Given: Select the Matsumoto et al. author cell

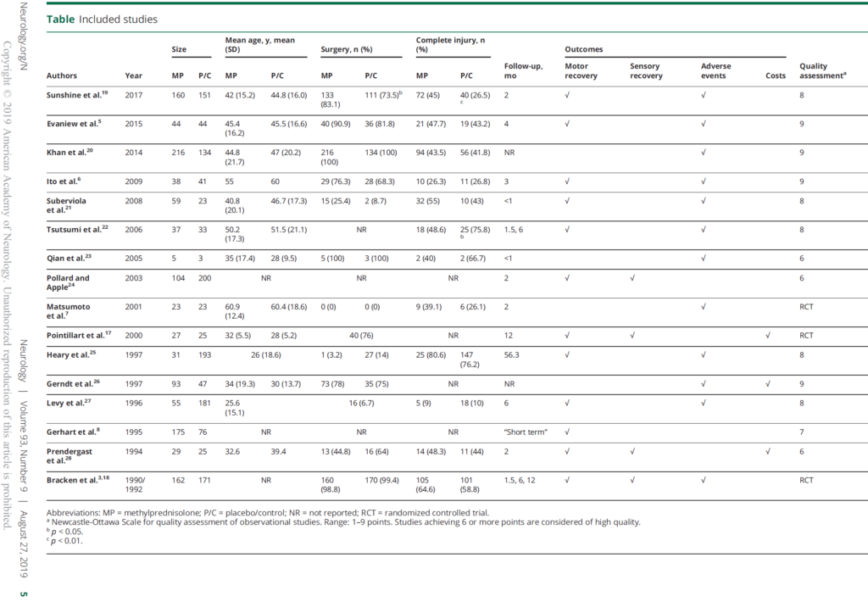Looking at the screenshot, I should pos(68,311).
